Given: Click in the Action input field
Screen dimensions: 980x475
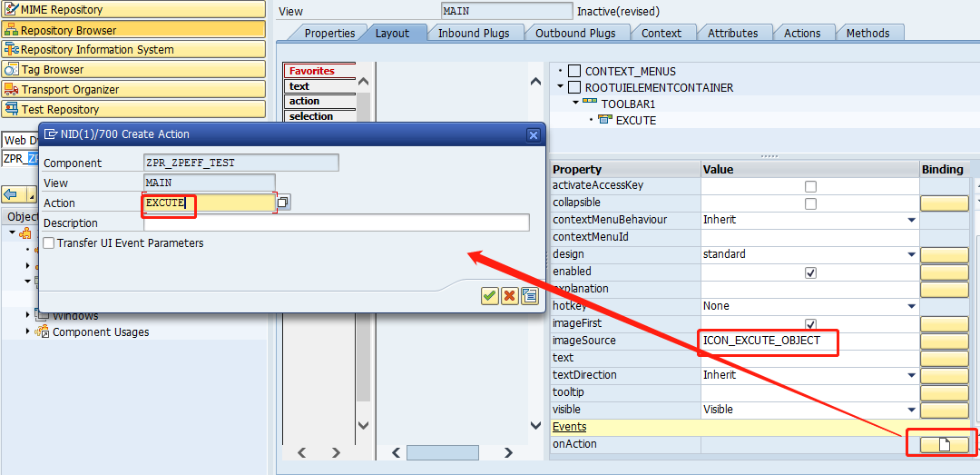Looking at the screenshot, I should pyautogui.click(x=210, y=203).
